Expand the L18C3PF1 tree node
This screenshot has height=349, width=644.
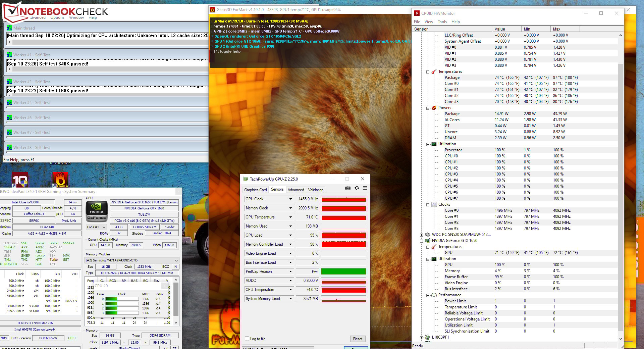[x=422, y=338]
